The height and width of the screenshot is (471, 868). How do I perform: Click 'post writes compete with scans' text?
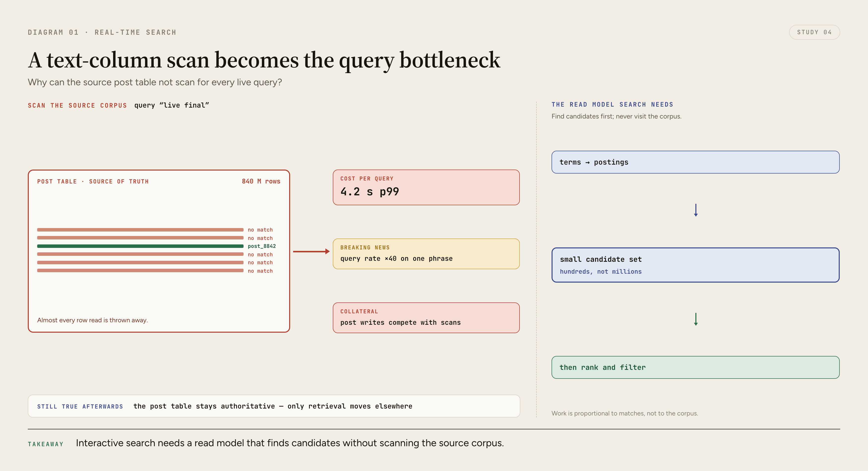click(x=400, y=323)
